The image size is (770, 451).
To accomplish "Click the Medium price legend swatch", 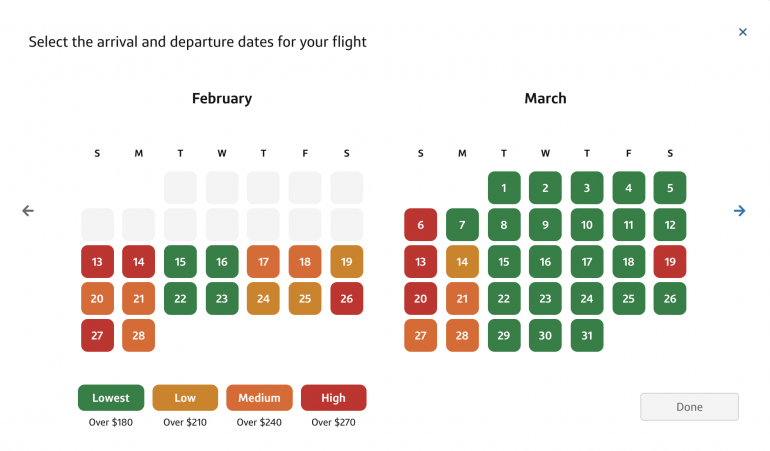I will 259,398.
